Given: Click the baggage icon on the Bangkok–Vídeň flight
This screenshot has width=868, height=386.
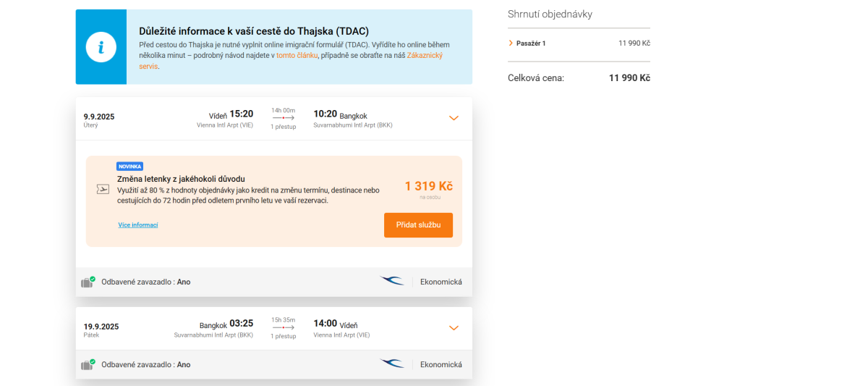Looking at the screenshot, I should 88,364.
